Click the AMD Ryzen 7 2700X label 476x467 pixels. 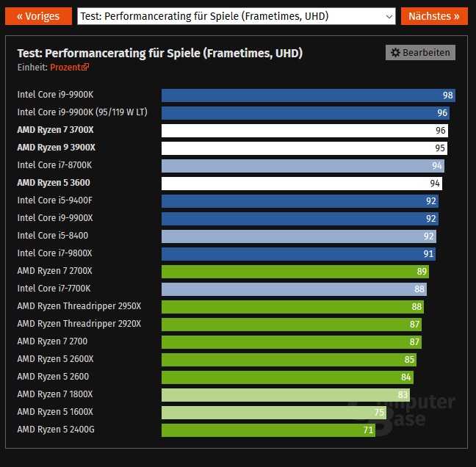(54, 271)
